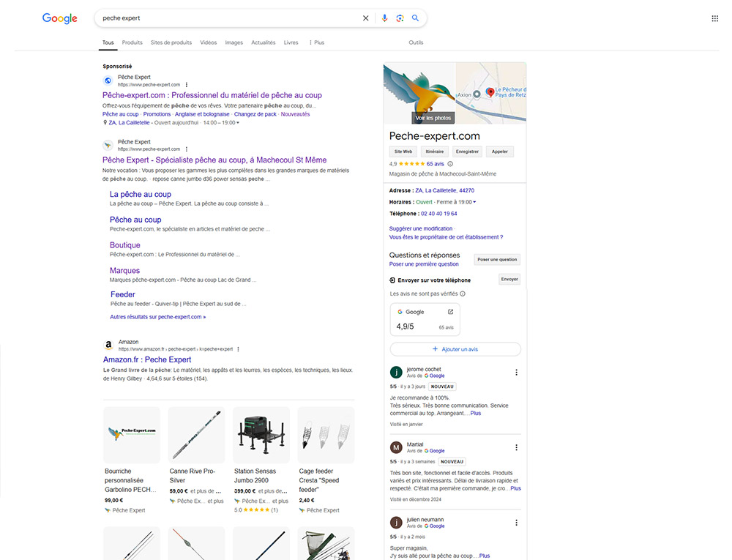The height and width of the screenshot is (560, 732).
Task: Click the Envoyer button
Action: 509,279
